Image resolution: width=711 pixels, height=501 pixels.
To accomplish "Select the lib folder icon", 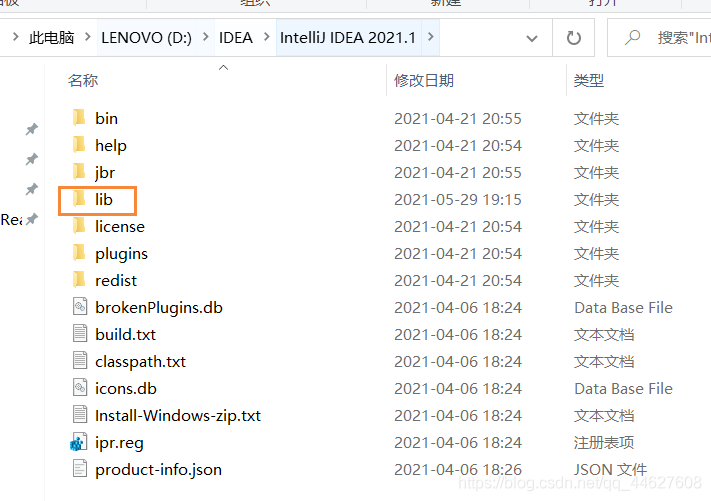I will pyautogui.click(x=79, y=199).
